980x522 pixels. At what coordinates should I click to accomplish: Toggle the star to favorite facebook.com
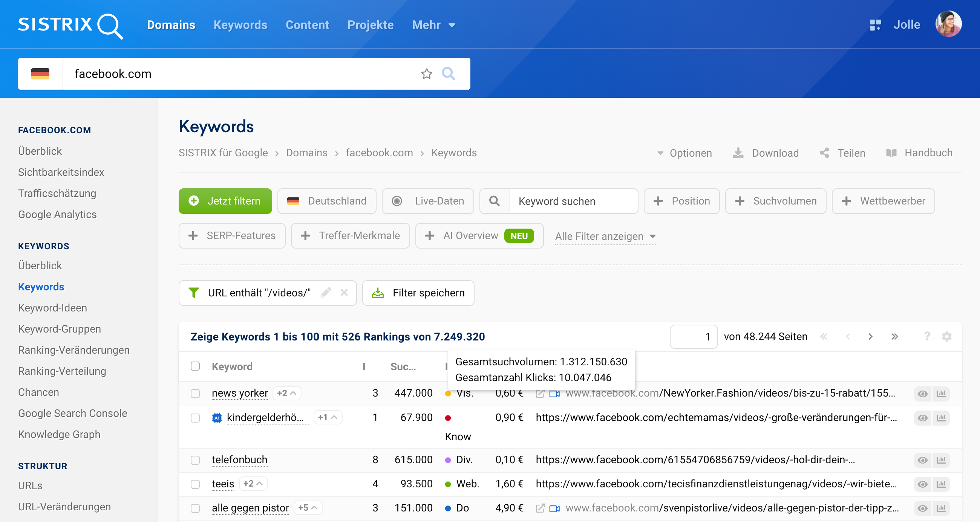427,74
